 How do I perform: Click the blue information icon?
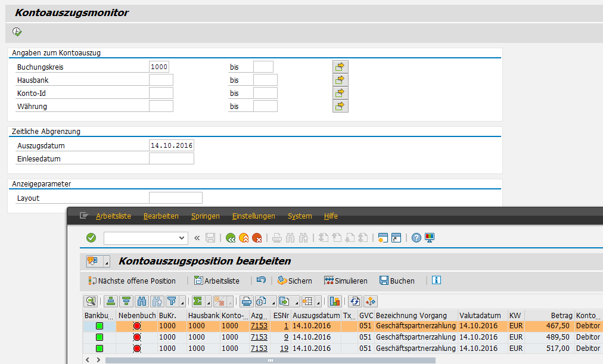[436, 281]
